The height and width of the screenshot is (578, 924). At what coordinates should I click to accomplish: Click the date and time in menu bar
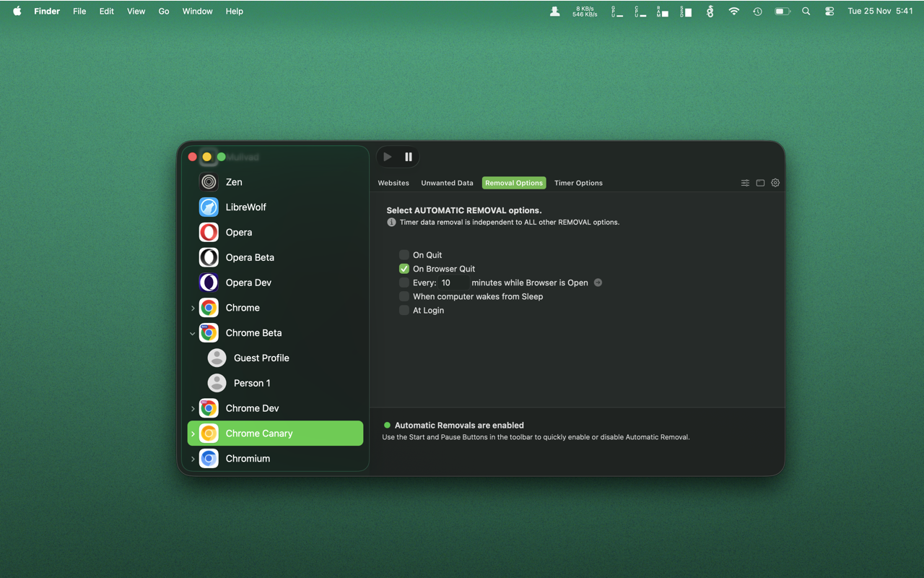click(x=880, y=12)
